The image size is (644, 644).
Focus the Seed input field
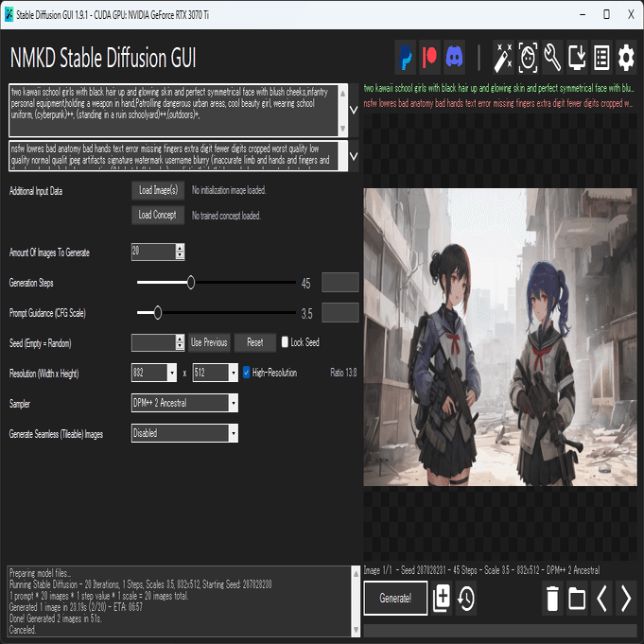click(x=153, y=342)
